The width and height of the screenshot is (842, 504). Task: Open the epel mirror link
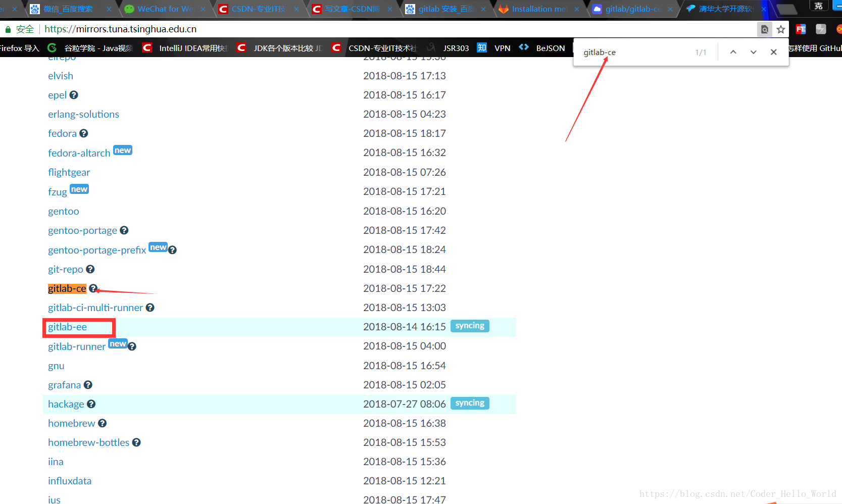pyautogui.click(x=57, y=95)
